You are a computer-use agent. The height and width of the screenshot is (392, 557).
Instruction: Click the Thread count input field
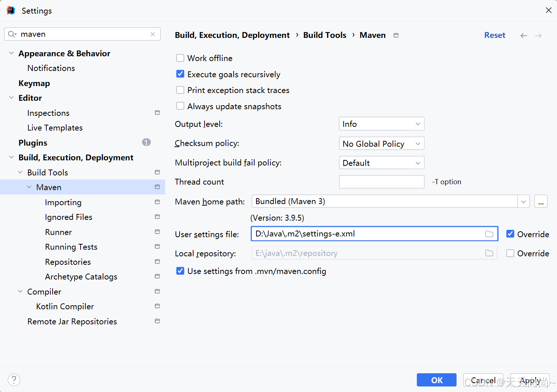coord(382,182)
